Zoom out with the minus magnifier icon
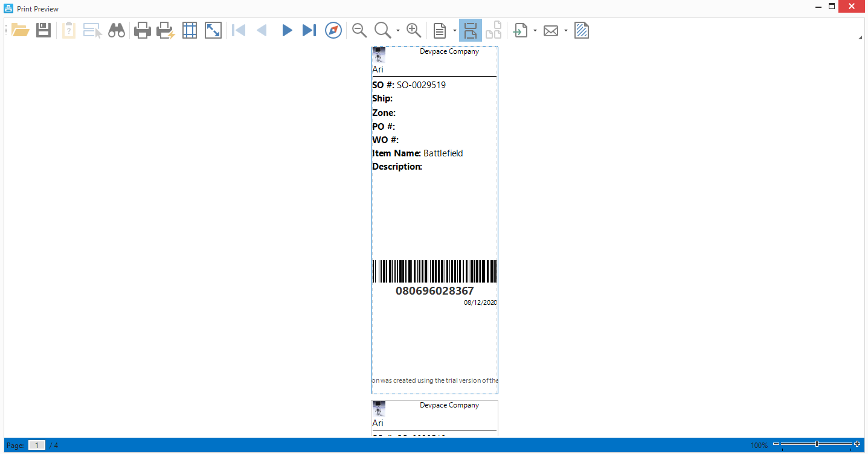Image resolution: width=868 pixels, height=454 pixels. point(359,30)
